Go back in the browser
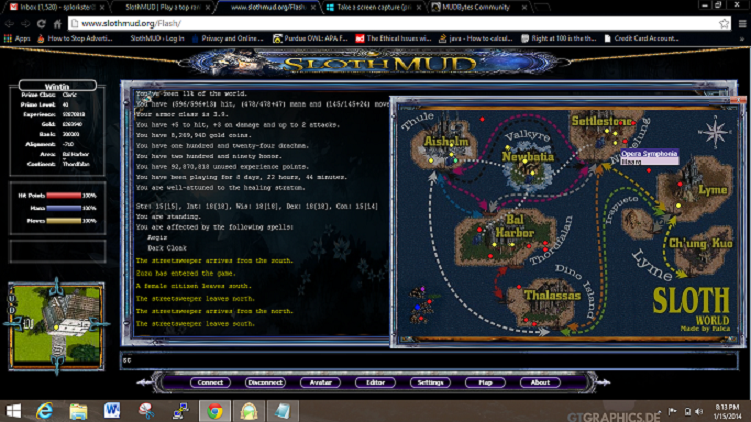The height and width of the screenshot is (422, 751). click(x=9, y=23)
